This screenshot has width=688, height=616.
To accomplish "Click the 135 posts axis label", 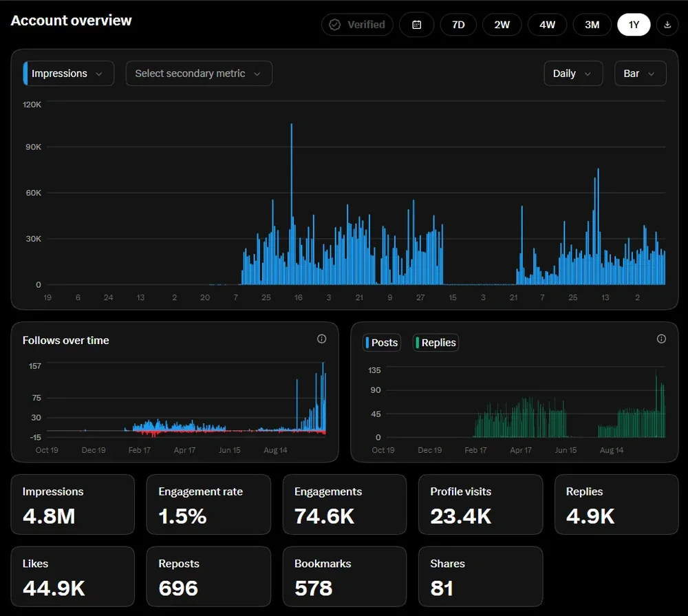I will click(374, 370).
